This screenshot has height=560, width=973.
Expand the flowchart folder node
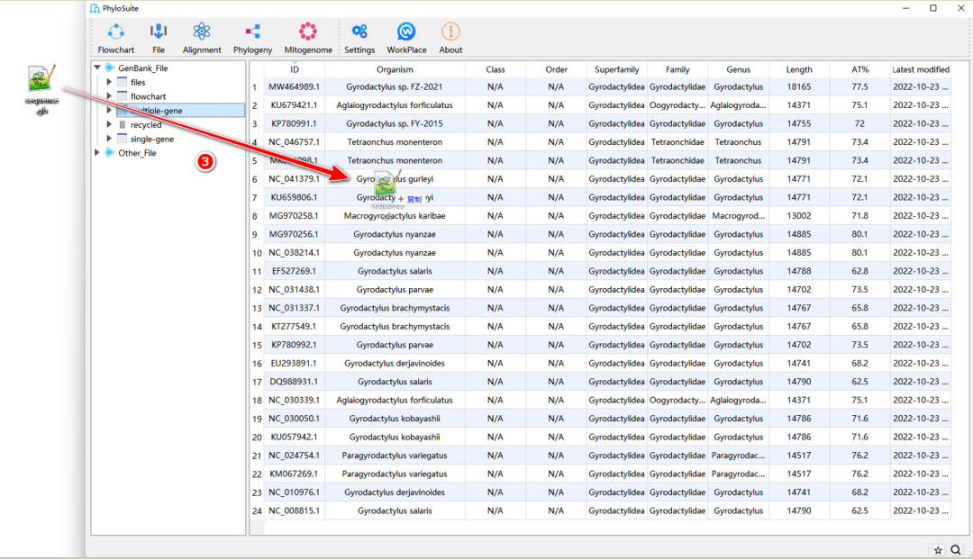click(x=109, y=96)
